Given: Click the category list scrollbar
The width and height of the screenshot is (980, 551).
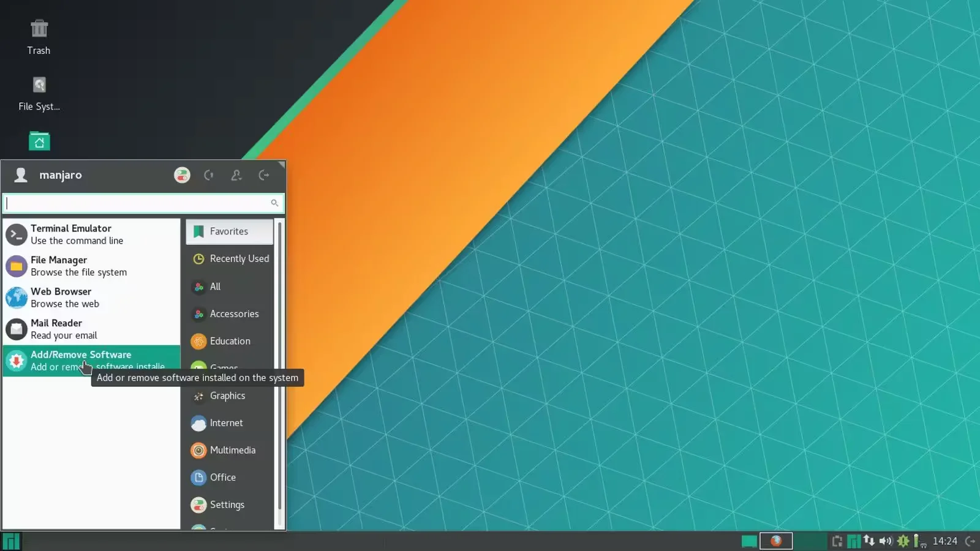Looking at the screenshot, I should point(280,367).
